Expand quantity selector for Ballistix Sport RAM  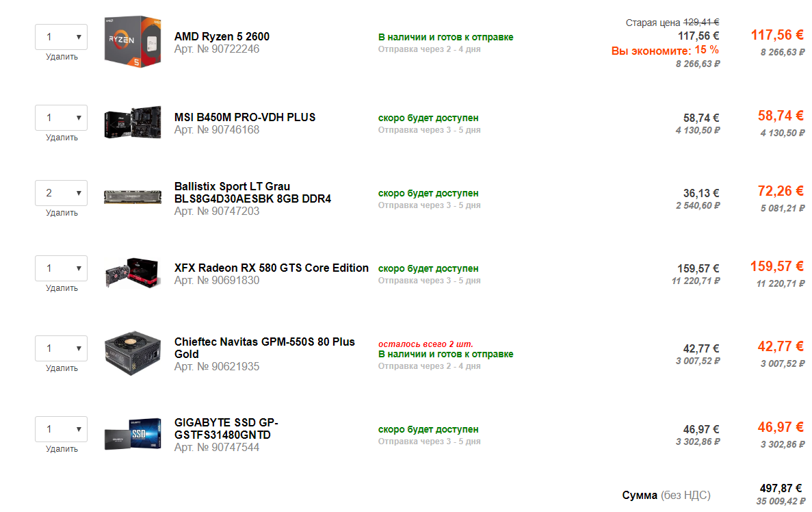(61, 193)
